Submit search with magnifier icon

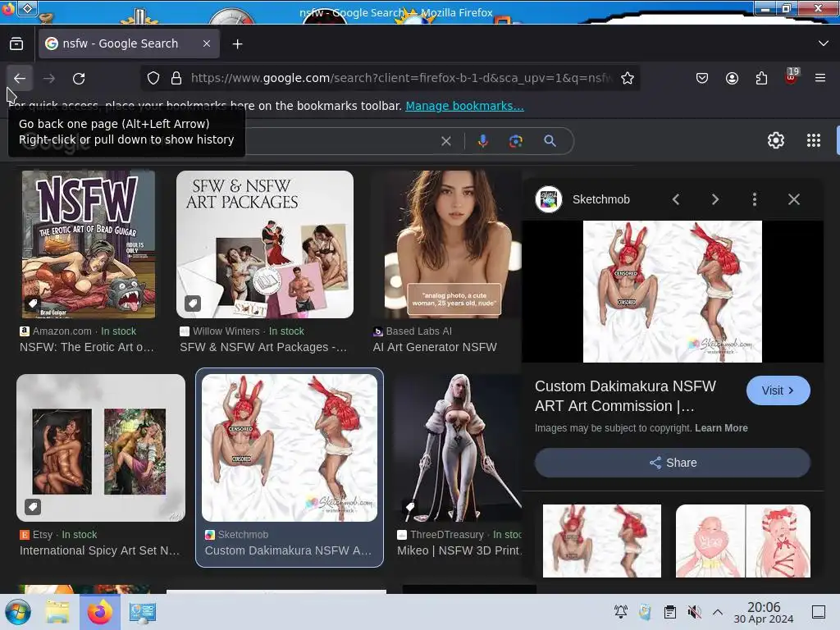550,141
